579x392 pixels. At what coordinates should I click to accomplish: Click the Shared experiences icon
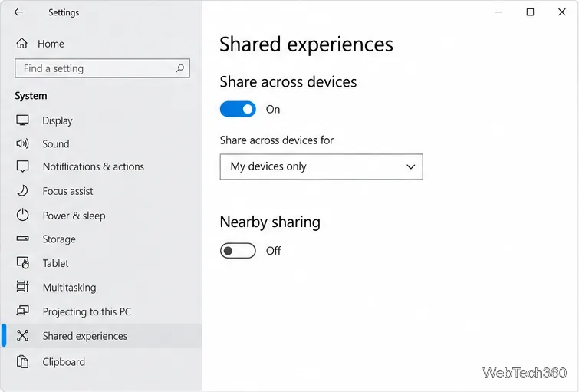[22, 335]
